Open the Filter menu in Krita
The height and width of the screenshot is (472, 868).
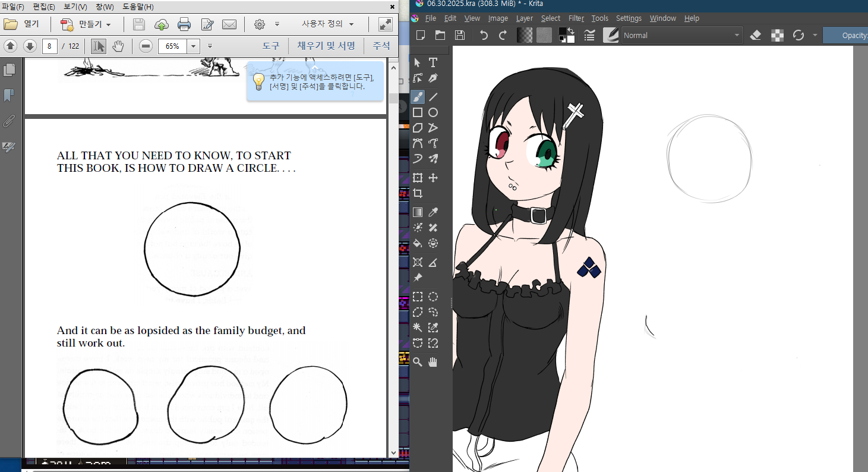(576, 18)
